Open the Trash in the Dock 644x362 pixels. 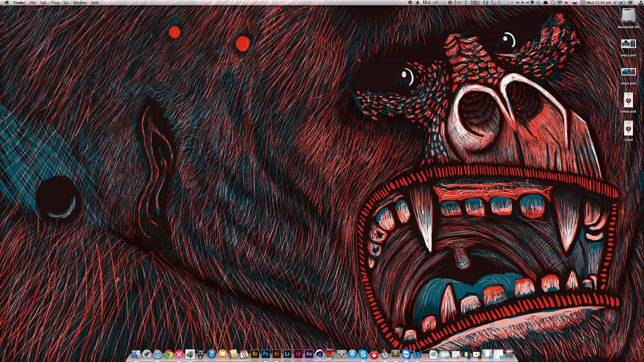(509, 354)
